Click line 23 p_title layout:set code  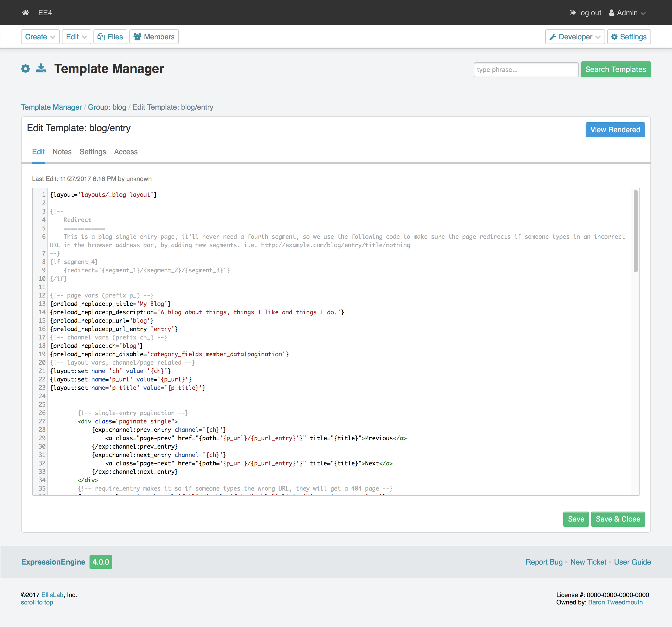click(128, 388)
